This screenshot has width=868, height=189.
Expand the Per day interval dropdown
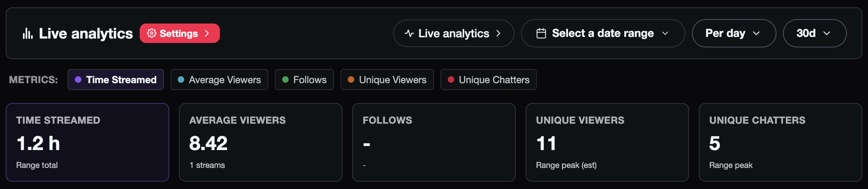point(734,33)
